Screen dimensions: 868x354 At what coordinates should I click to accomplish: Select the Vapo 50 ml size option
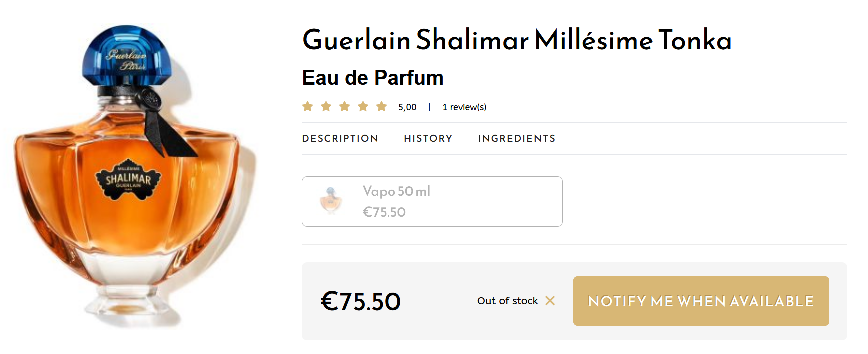[432, 201]
